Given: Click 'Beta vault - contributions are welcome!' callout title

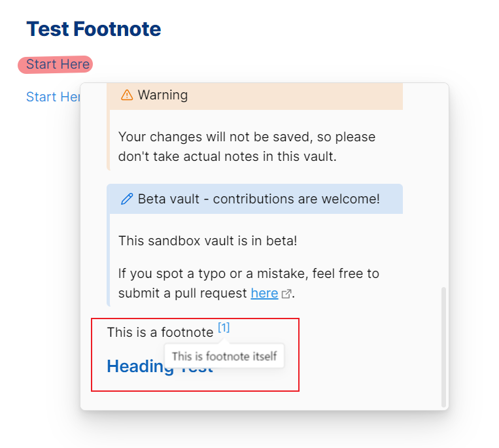Looking at the screenshot, I should pos(258,199).
